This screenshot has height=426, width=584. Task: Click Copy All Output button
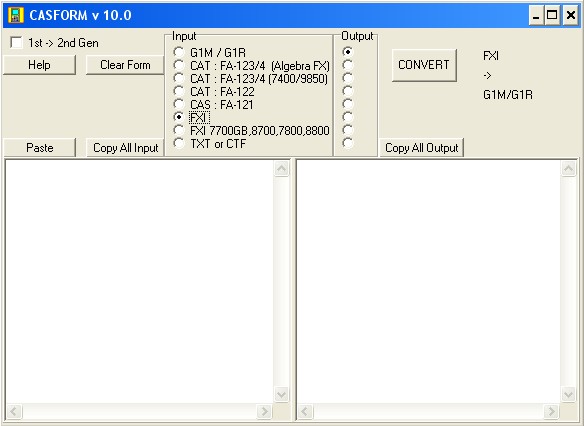pos(421,148)
